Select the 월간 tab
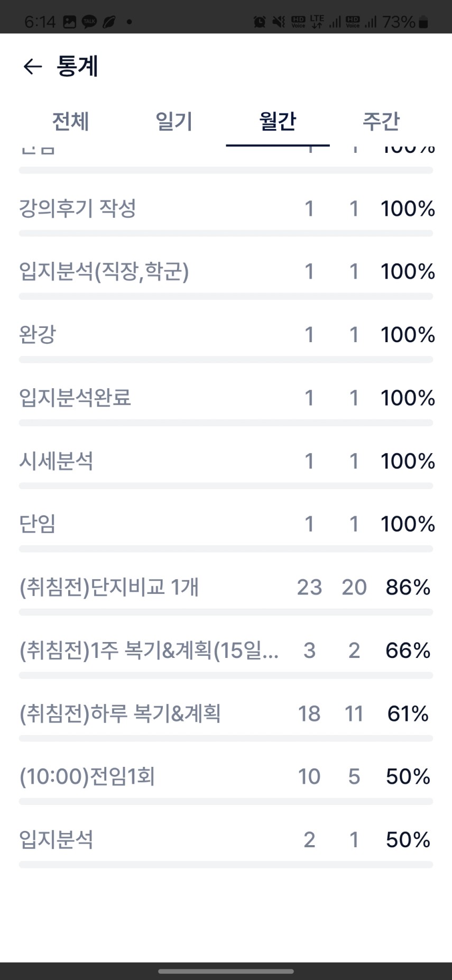452x980 pixels. [x=278, y=121]
